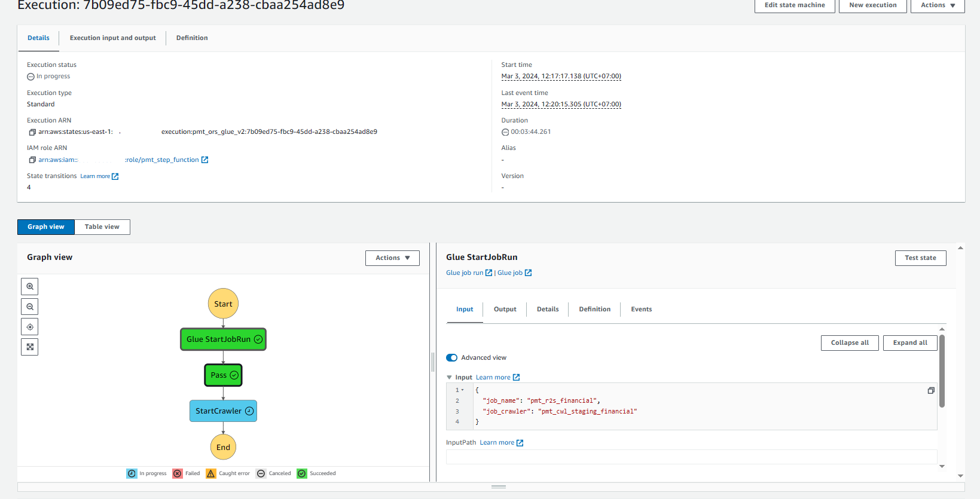
Task: Open the state Output tab
Action: click(x=505, y=310)
